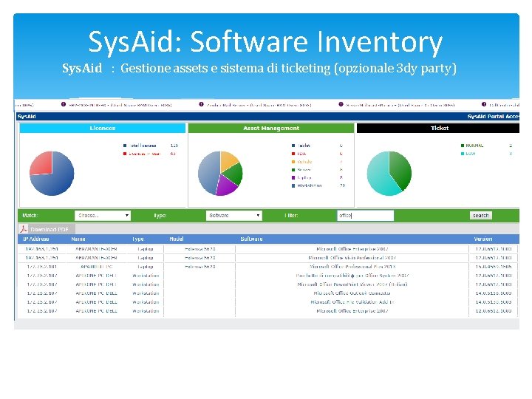
Task: Click the Licences pie chart
Action: coord(52,174)
